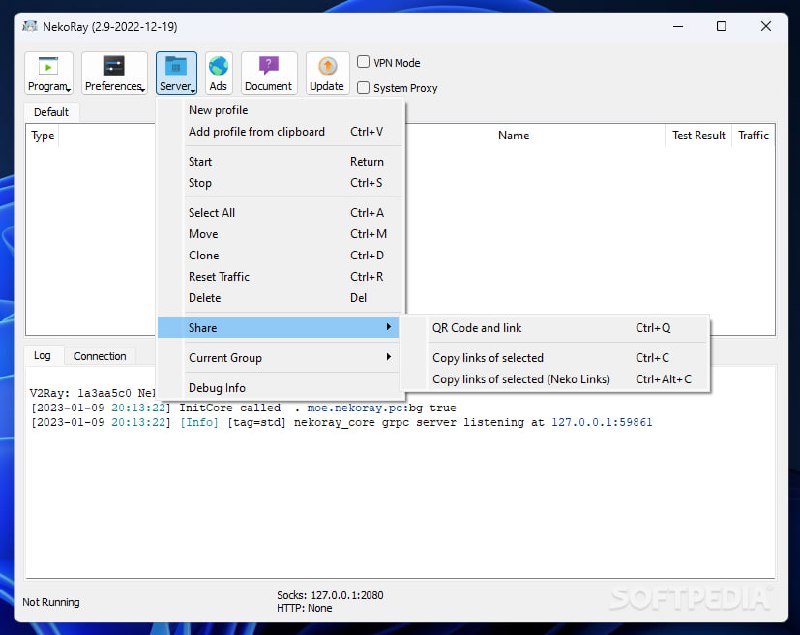
Task: Enable the VPN Mode checkbox
Action: (364, 62)
